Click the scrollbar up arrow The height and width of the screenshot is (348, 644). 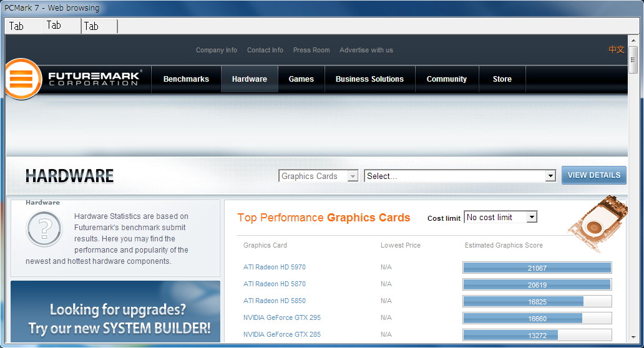tap(633, 40)
